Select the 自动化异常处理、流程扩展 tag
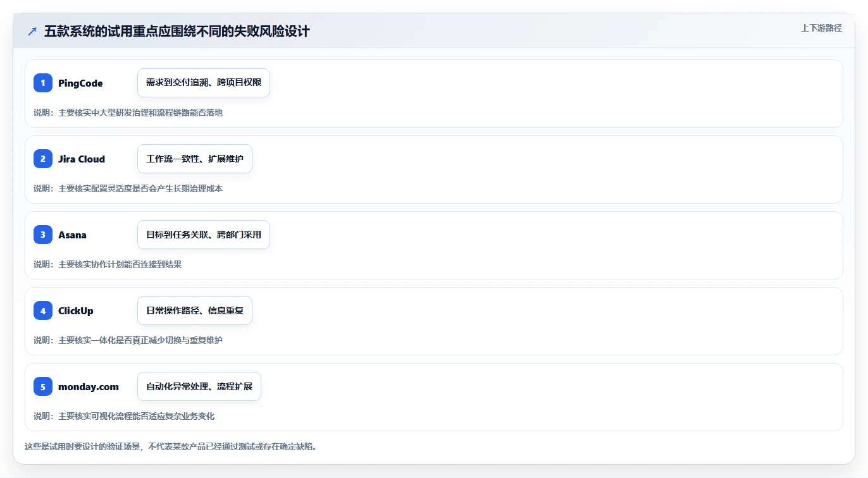 [199, 386]
